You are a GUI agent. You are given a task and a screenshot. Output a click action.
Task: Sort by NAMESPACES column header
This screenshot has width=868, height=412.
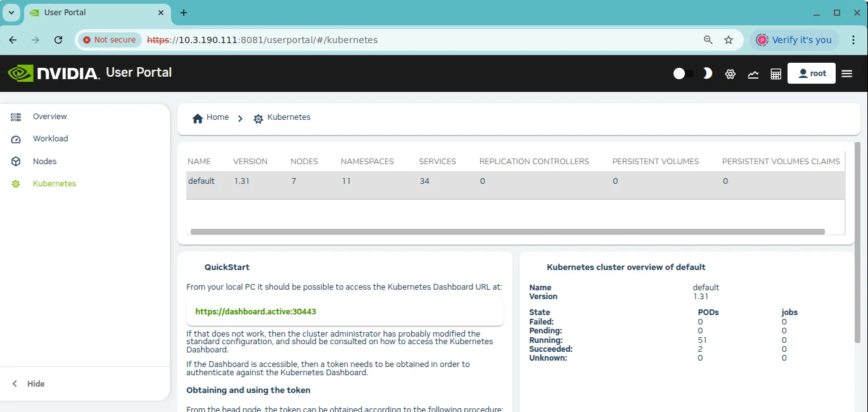tap(367, 162)
